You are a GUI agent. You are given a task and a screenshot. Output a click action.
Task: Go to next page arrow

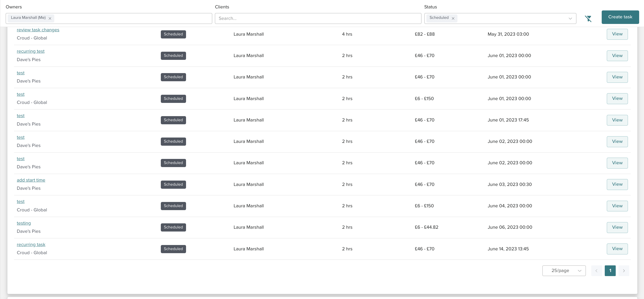(624, 271)
